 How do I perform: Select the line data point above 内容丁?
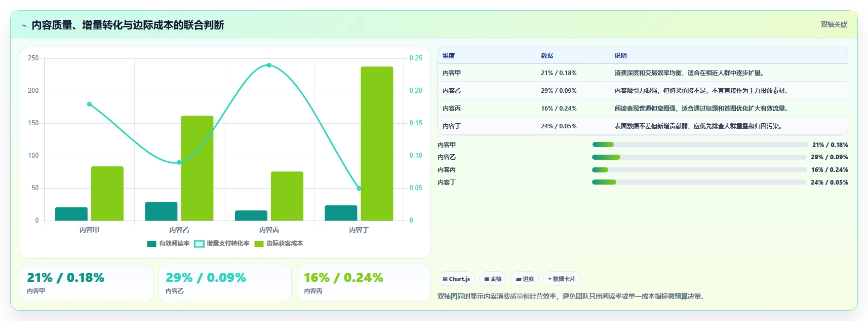point(359,188)
